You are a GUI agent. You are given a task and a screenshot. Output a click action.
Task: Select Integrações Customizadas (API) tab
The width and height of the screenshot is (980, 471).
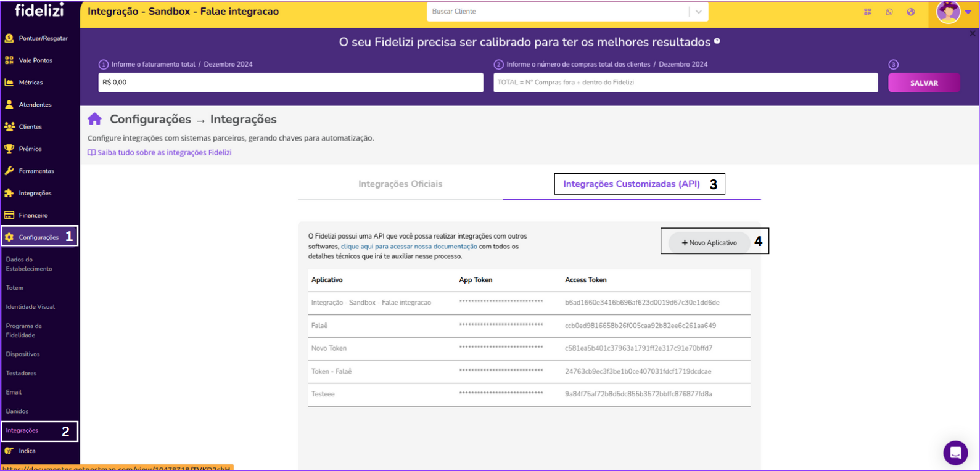[631, 184]
